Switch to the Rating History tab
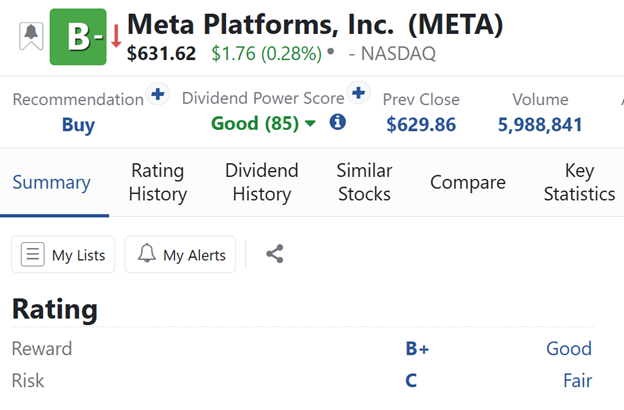The height and width of the screenshot is (410, 624). point(158,182)
